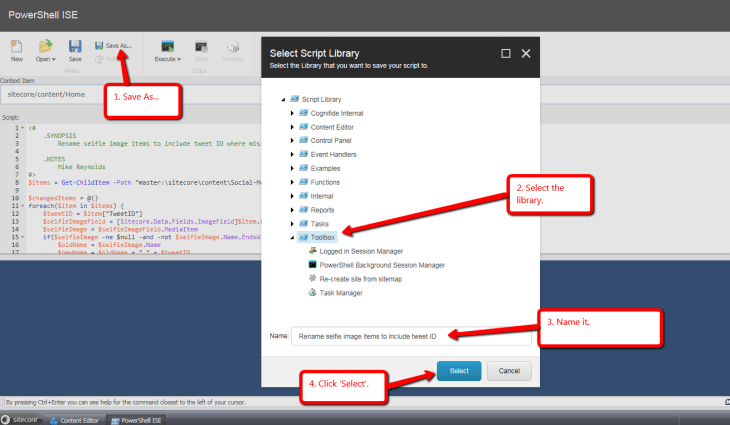Click the blue Select button
The height and width of the screenshot is (425, 730).
[x=459, y=370]
